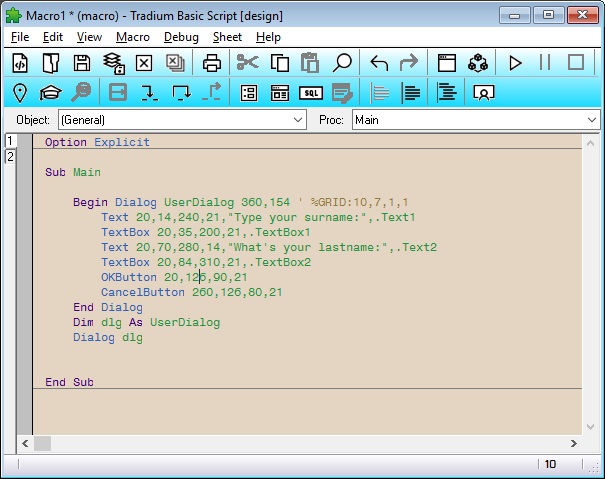
Task: Open the Debug menu
Action: tap(181, 37)
